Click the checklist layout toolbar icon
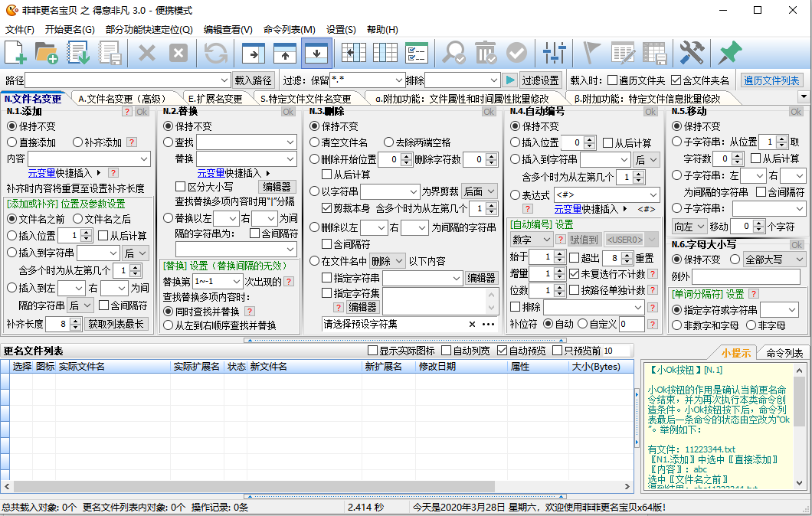 pyautogui.click(x=416, y=53)
